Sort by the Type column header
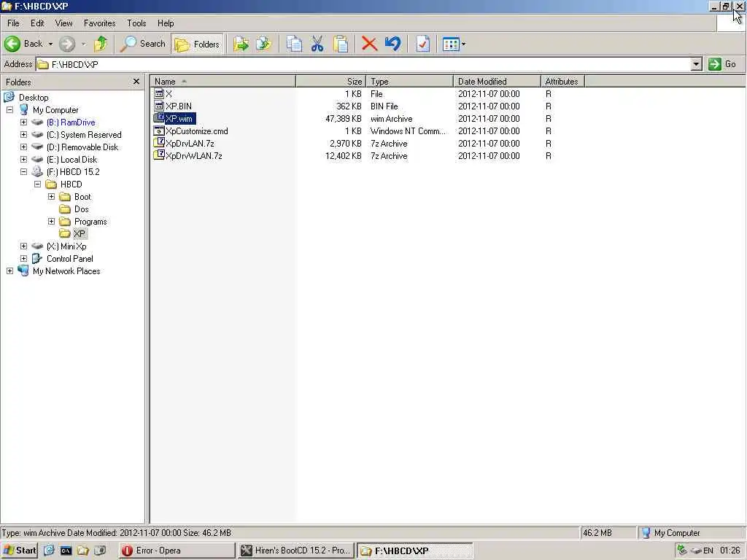The width and height of the screenshot is (747, 560). 410,82
